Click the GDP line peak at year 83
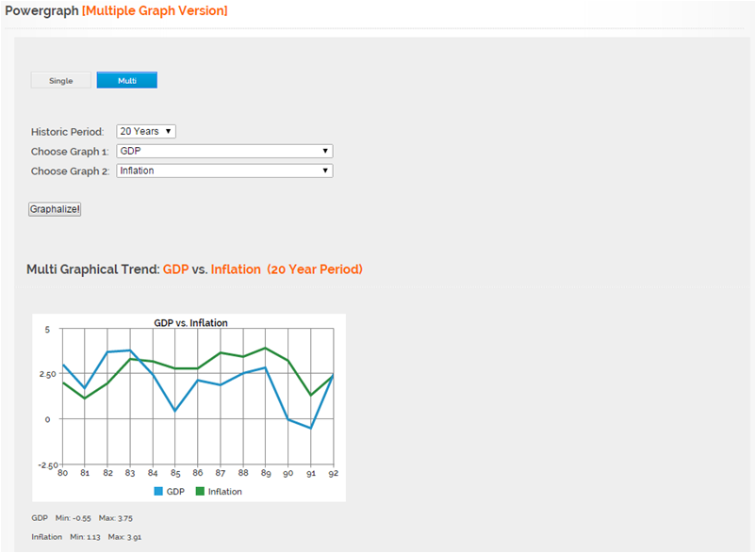This screenshot has width=756, height=553. 130,350
